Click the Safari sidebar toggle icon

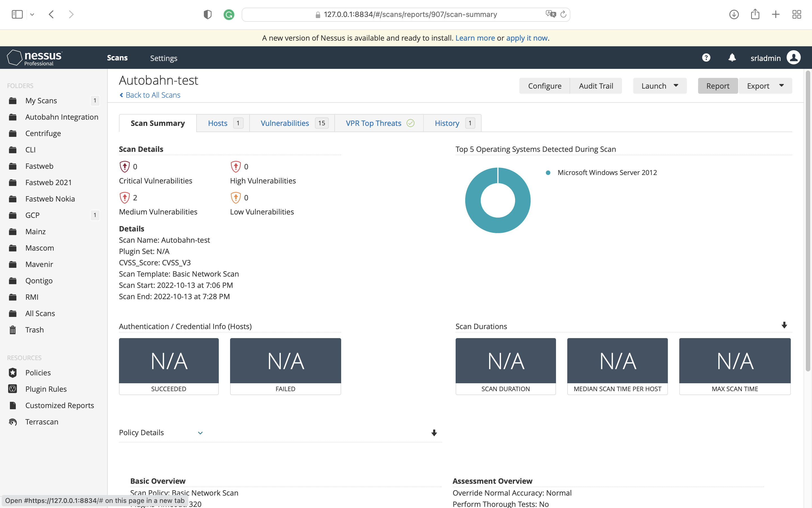(17, 14)
